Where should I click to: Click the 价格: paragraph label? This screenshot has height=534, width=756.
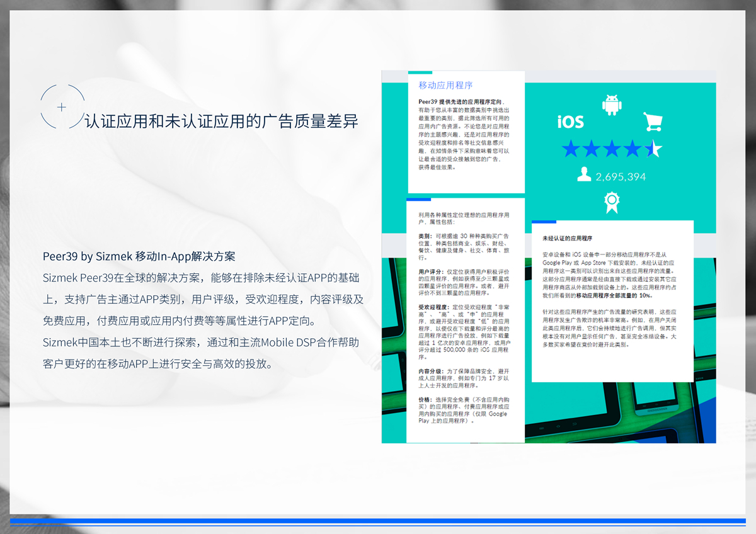[425, 400]
